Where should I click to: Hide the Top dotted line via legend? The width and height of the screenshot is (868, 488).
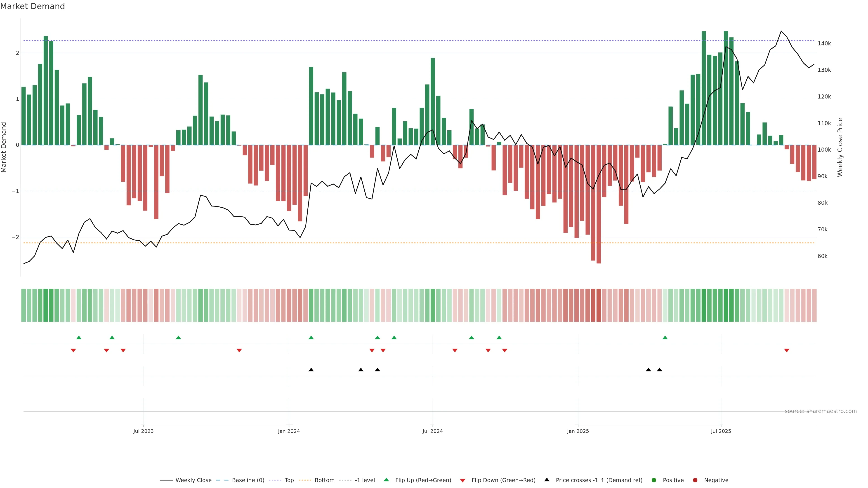(289, 480)
